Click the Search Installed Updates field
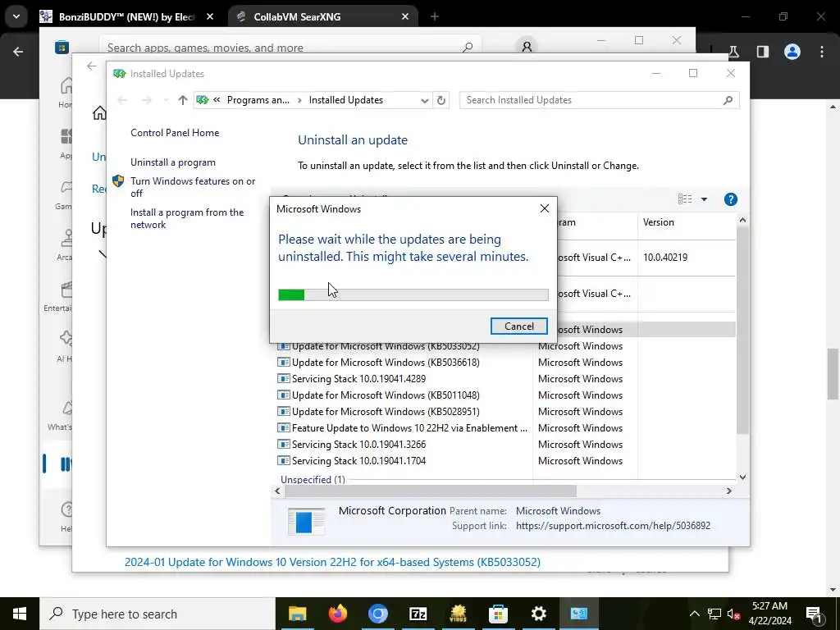Viewport: 840px width, 630px height. pyautogui.click(x=599, y=100)
